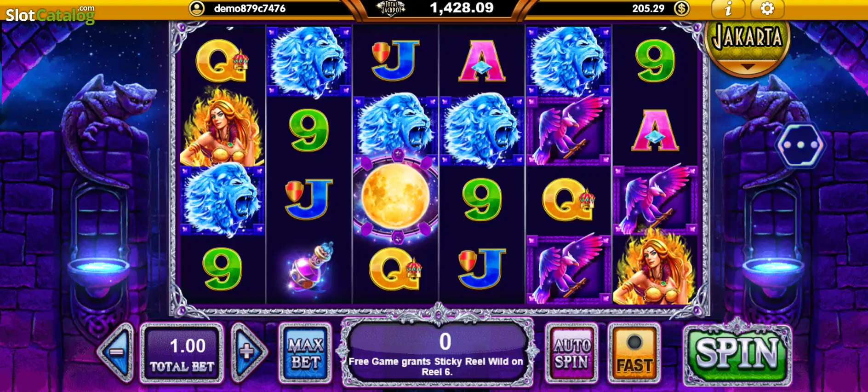868x392 pixels.
Task: Toggle the FAST spin mode
Action: (x=634, y=353)
